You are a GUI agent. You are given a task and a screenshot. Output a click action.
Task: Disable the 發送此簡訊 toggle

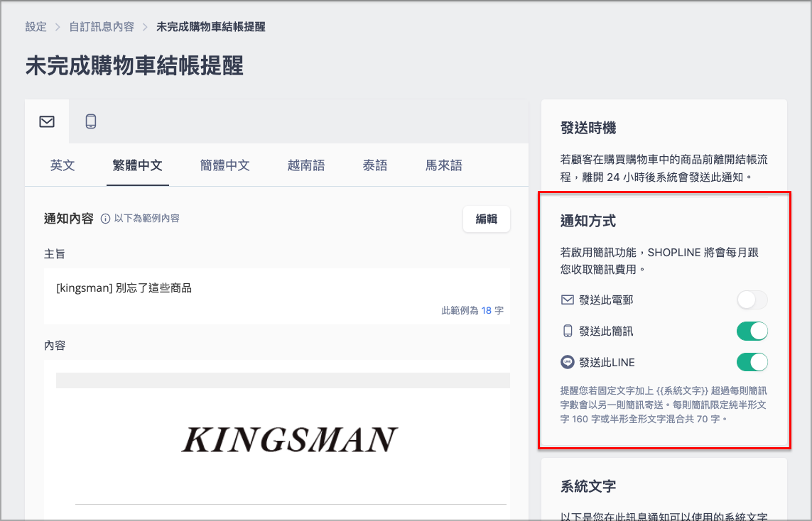point(752,331)
